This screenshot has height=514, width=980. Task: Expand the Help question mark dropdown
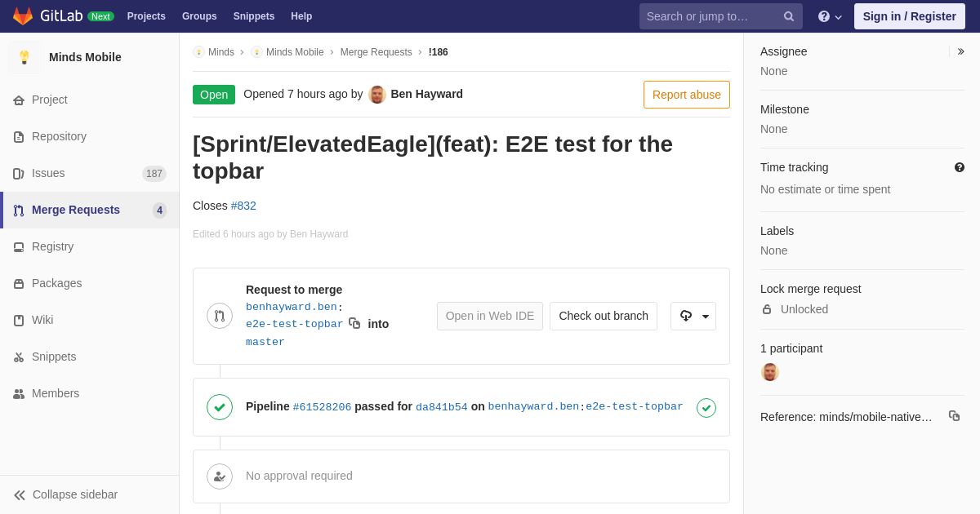830,16
